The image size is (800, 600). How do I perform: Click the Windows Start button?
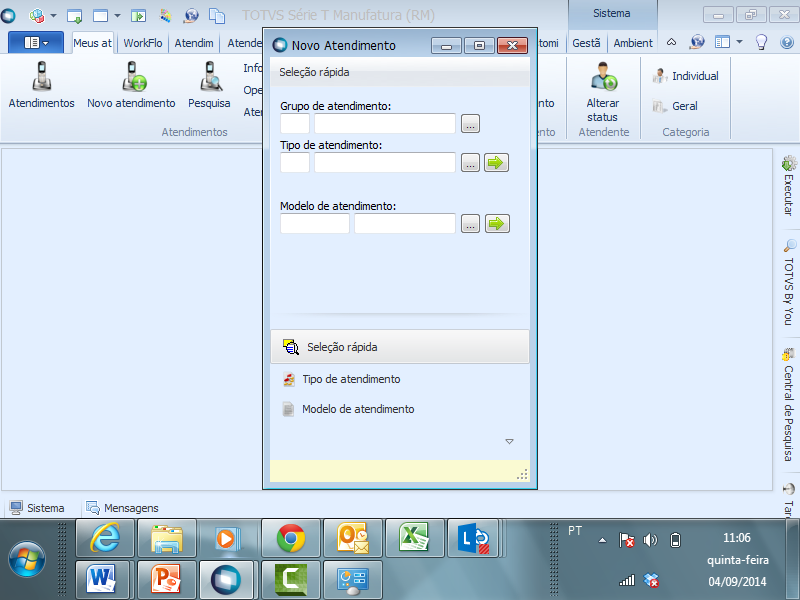click(x=27, y=559)
